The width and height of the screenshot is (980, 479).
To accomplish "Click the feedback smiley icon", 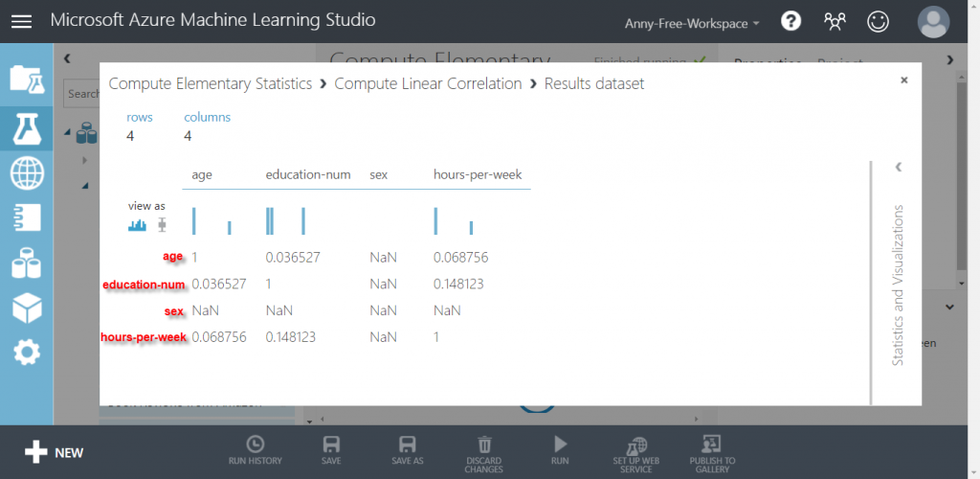I will point(879,22).
